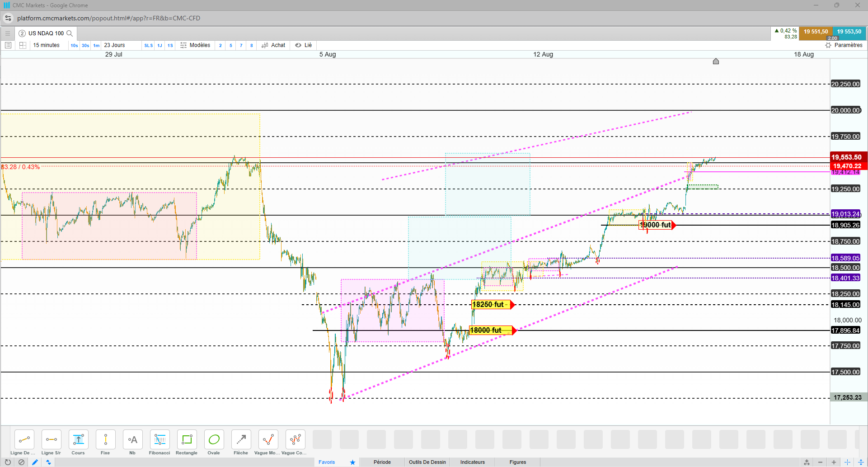The height and width of the screenshot is (467, 868).
Task: Open Paramètres settings
Action: (844, 45)
